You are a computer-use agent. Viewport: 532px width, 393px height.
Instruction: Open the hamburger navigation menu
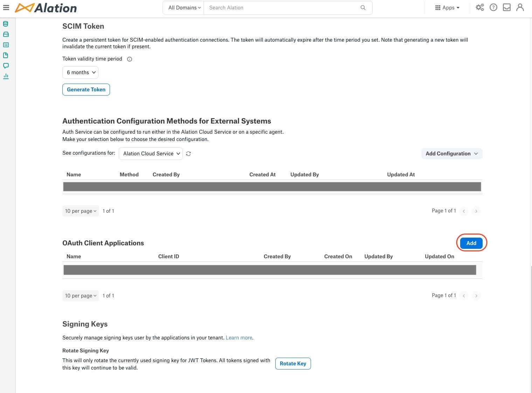(x=6, y=7)
